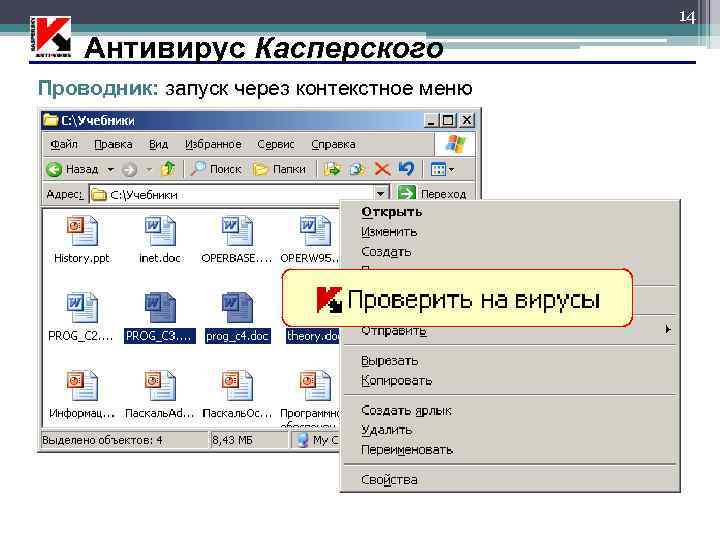Choose Открыть in the context menu
Image resolution: width=720 pixels, height=540 pixels.
tap(510, 212)
